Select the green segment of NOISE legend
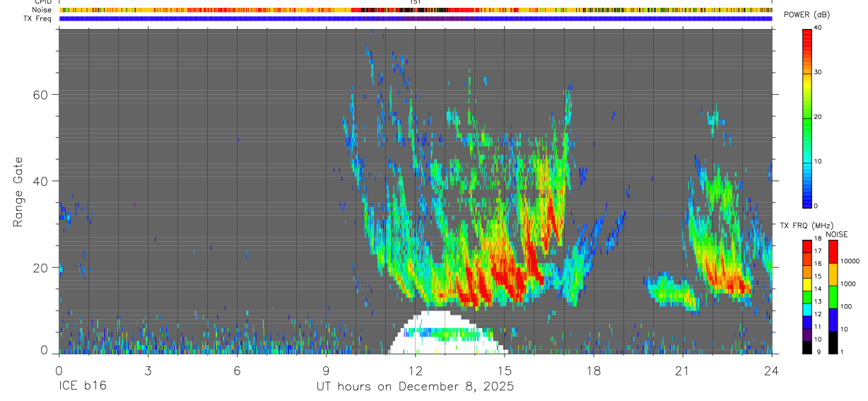The image size is (868, 401). (833, 296)
